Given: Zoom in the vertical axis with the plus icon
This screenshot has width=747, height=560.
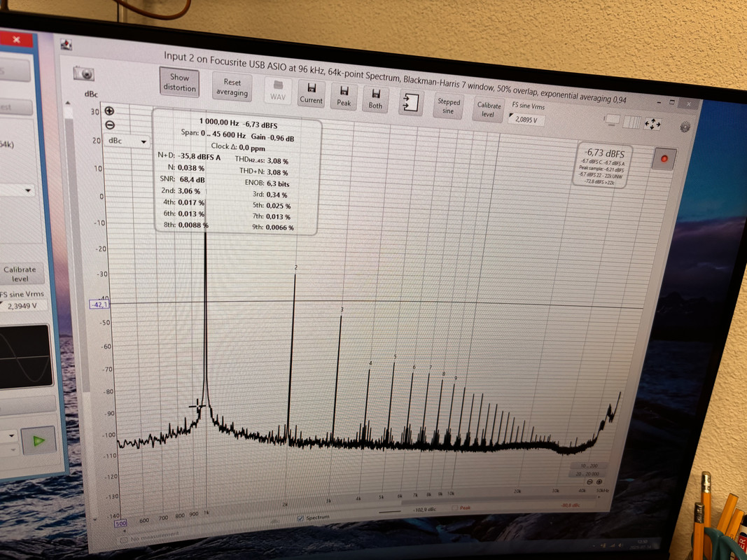Looking at the screenshot, I should [109, 111].
